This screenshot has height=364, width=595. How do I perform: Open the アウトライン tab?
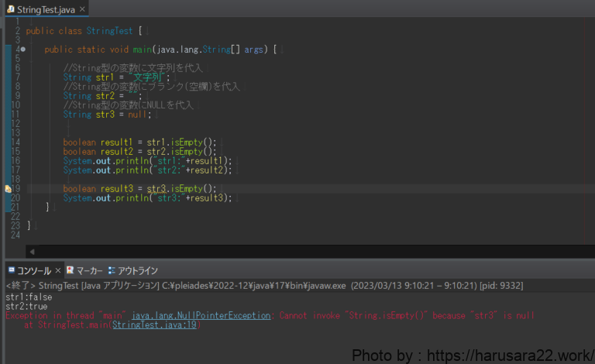pyautogui.click(x=138, y=270)
